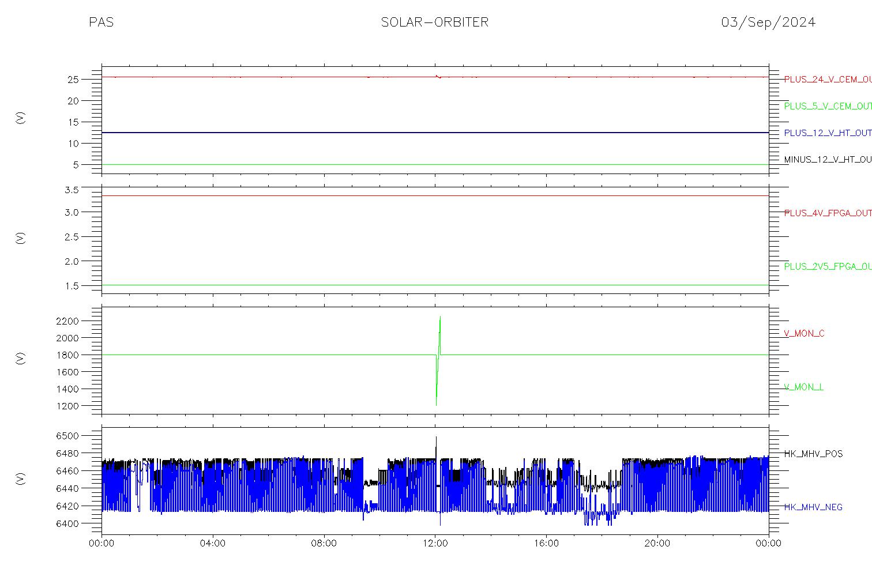The height and width of the screenshot is (588, 872).
Task: Click the 00:00 start time tick label
Action: (x=102, y=544)
